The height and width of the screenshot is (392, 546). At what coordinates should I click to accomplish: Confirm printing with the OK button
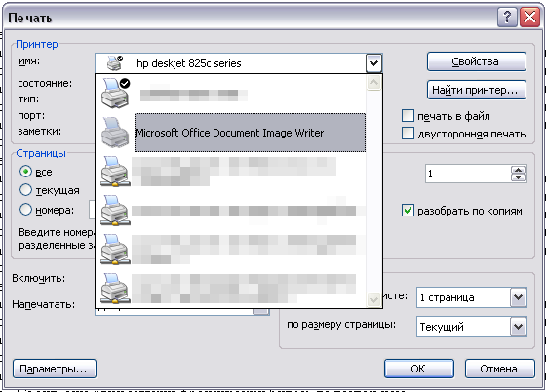pos(419,369)
